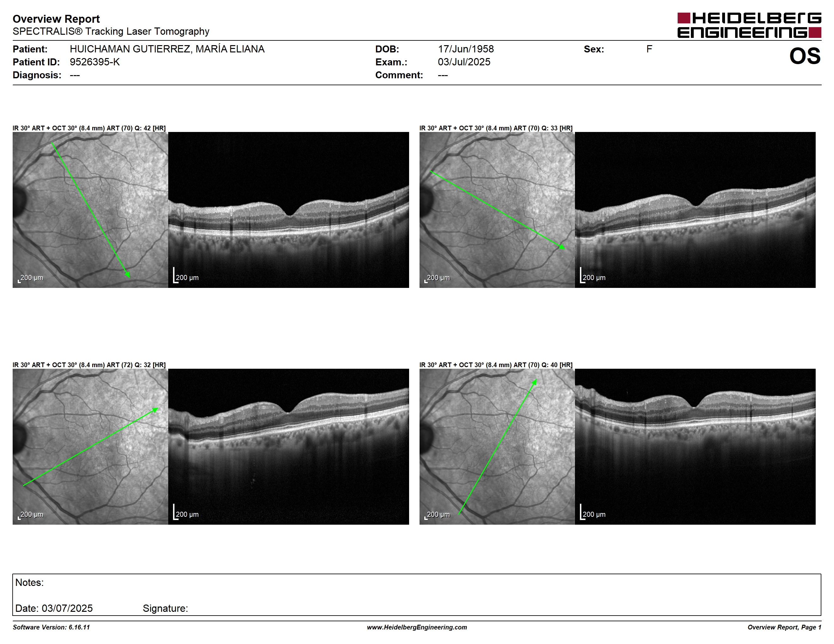Viewport: 834px width, 644px height.
Task: Open the Q: 42 infrared fundus image
Action: click(x=90, y=210)
